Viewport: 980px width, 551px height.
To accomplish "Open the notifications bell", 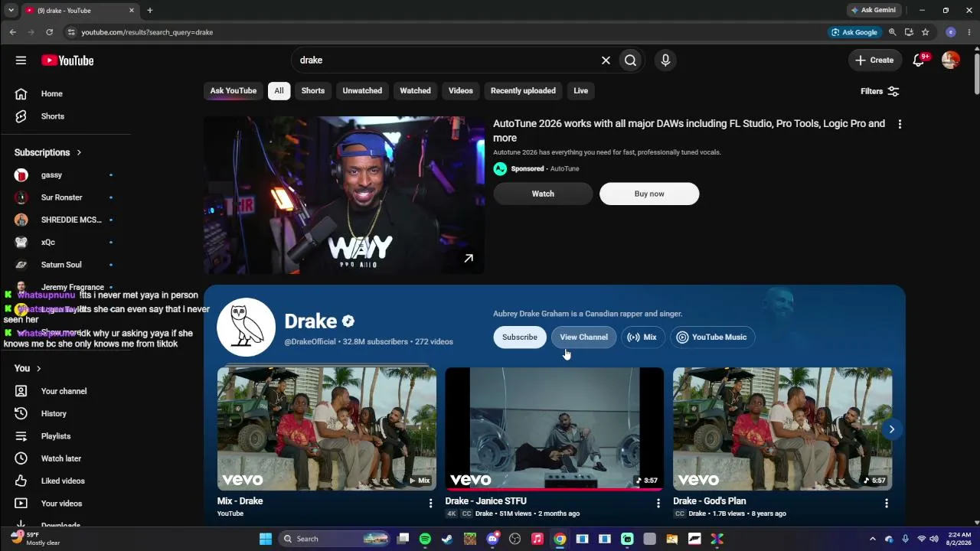I will pos(919,60).
